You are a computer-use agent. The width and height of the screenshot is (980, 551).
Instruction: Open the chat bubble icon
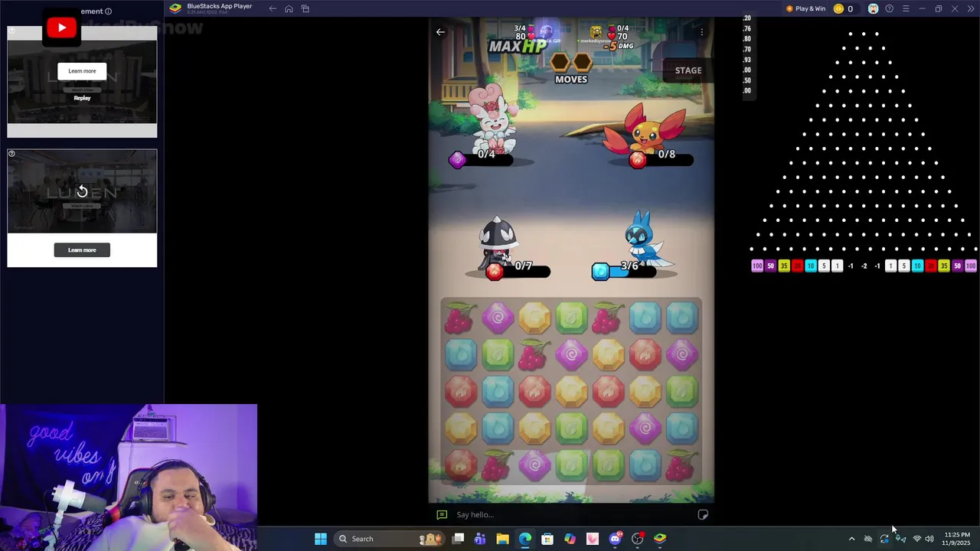pyautogui.click(x=442, y=515)
